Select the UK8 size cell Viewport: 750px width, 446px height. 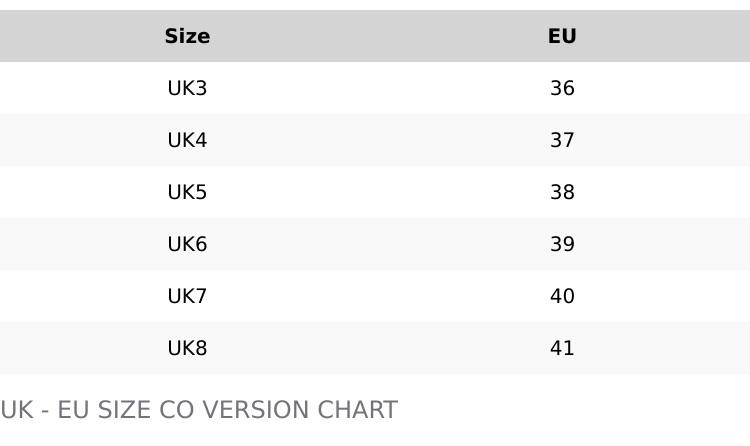pyautogui.click(x=187, y=348)
